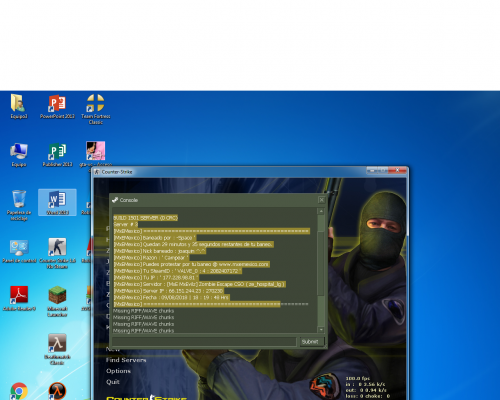
Task: Open the Equipo3 folder desktop icon
Action: (x=19, y=106)
